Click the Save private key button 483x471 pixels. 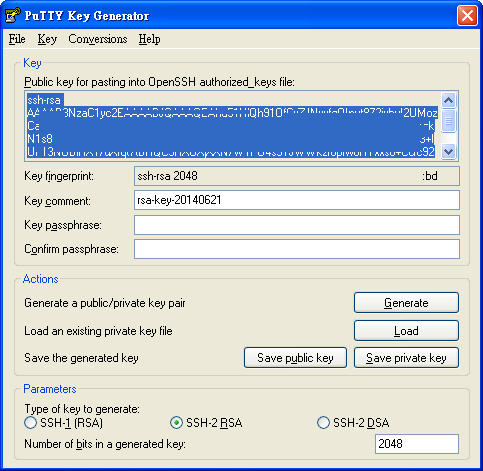(406, 358)
